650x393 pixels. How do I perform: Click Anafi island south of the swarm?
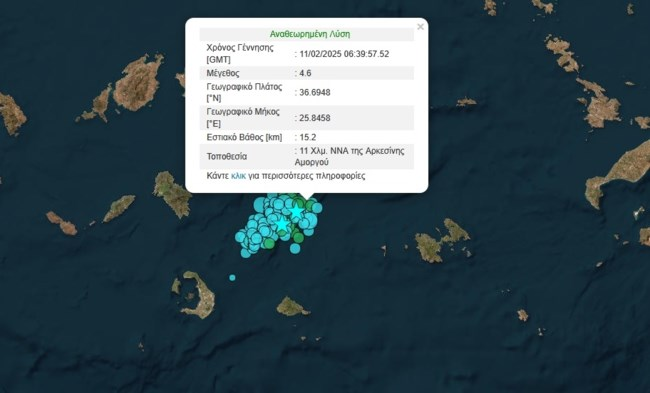(x=291, y=307)
